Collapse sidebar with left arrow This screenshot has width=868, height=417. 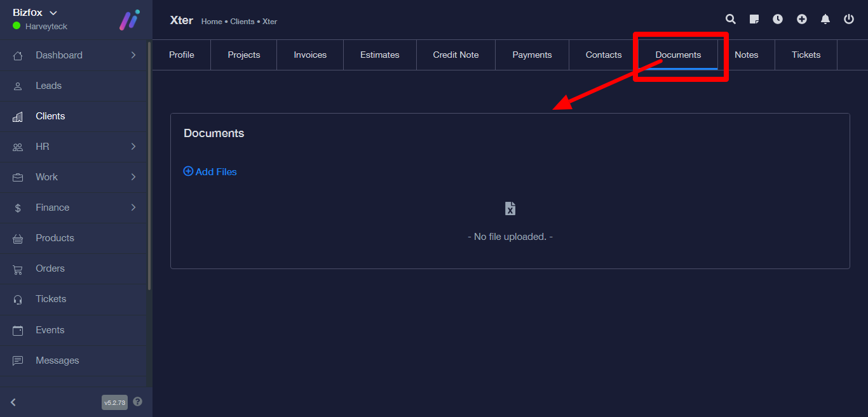coord(13,402)
